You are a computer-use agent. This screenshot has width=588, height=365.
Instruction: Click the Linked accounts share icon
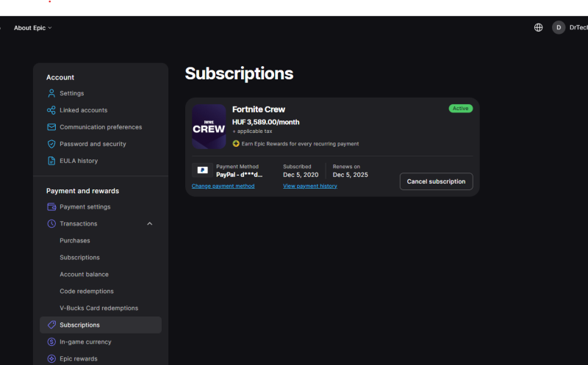51,110
